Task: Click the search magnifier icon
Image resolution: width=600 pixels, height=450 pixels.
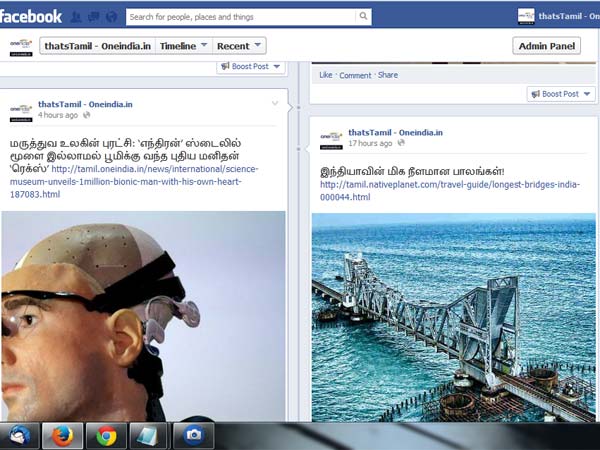Action: pyautogui.click(x=363, y=16)
